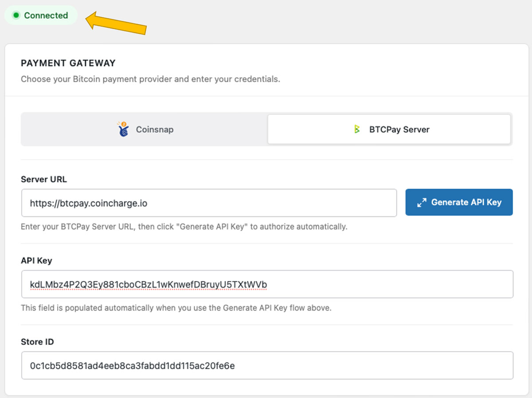This screenshot has height=398, width=532.
Task: Select the Coinsnap provider tab
Action: click(x=145, y=130)
